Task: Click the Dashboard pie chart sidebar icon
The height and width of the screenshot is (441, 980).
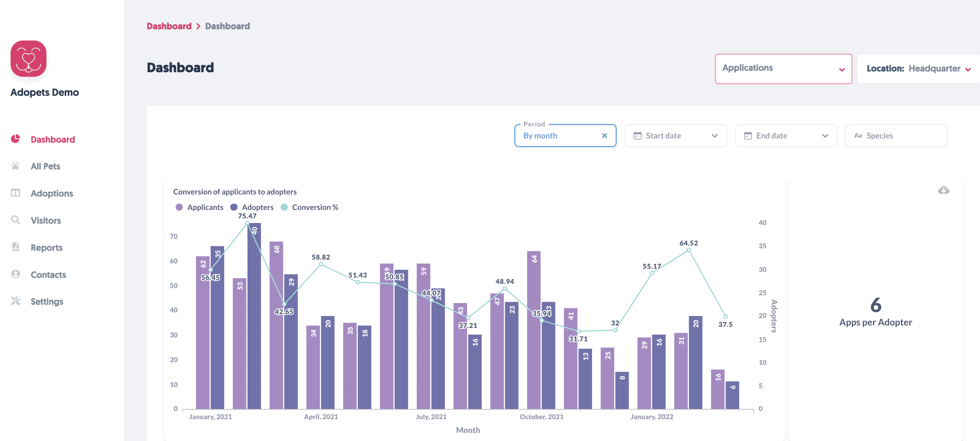Action: pos(15,139)
